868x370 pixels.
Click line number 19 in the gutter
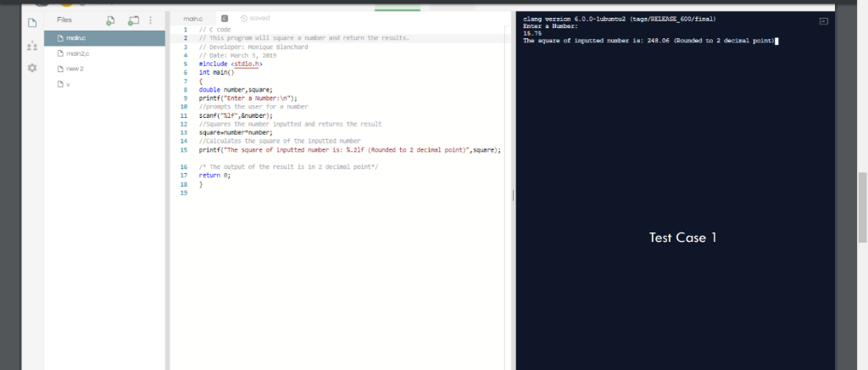[x=184, y=193]
